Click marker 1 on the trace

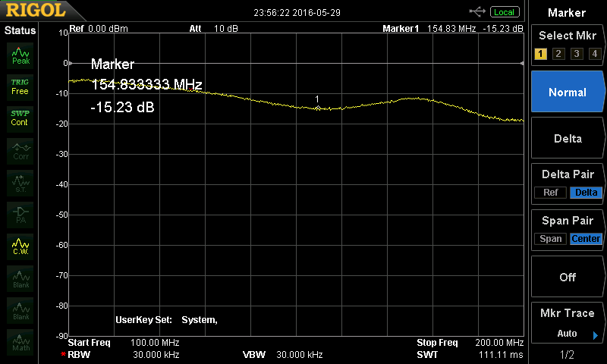click(x=317, y=108)
